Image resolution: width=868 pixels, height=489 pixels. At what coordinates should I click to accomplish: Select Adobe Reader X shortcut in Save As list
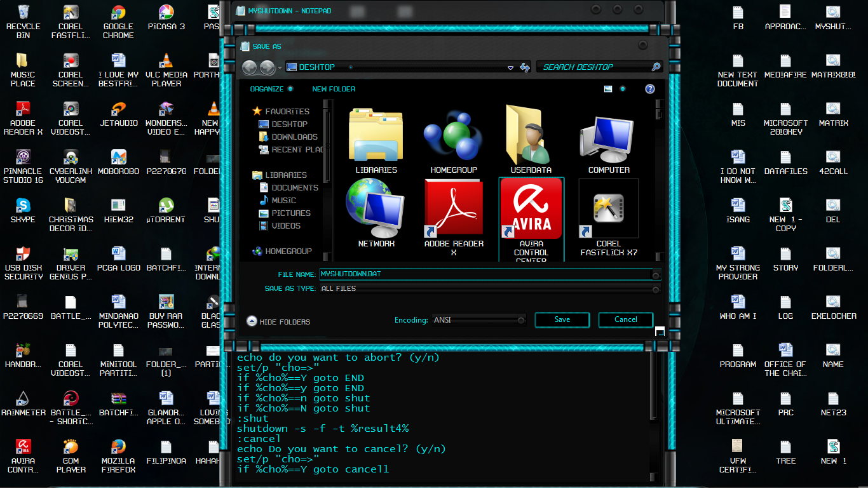[x=454, y=218]
